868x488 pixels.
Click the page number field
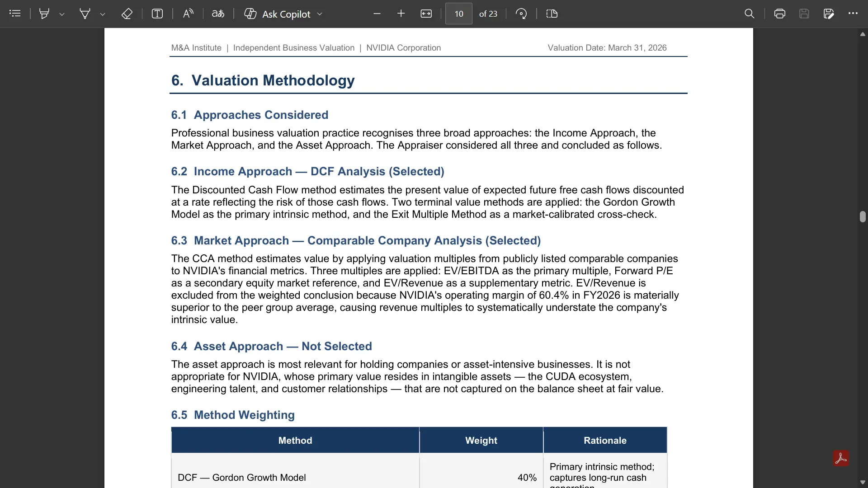(x=459, y=14)
